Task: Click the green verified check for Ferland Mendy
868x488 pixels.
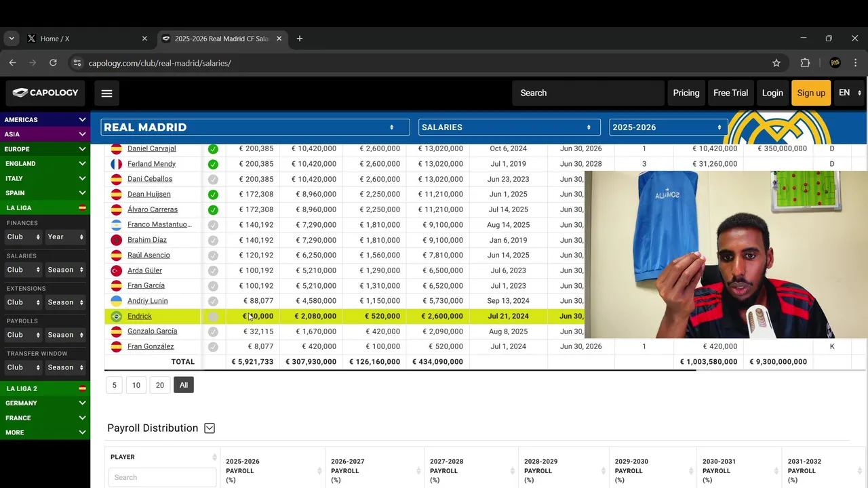Action: coord(213,164)
